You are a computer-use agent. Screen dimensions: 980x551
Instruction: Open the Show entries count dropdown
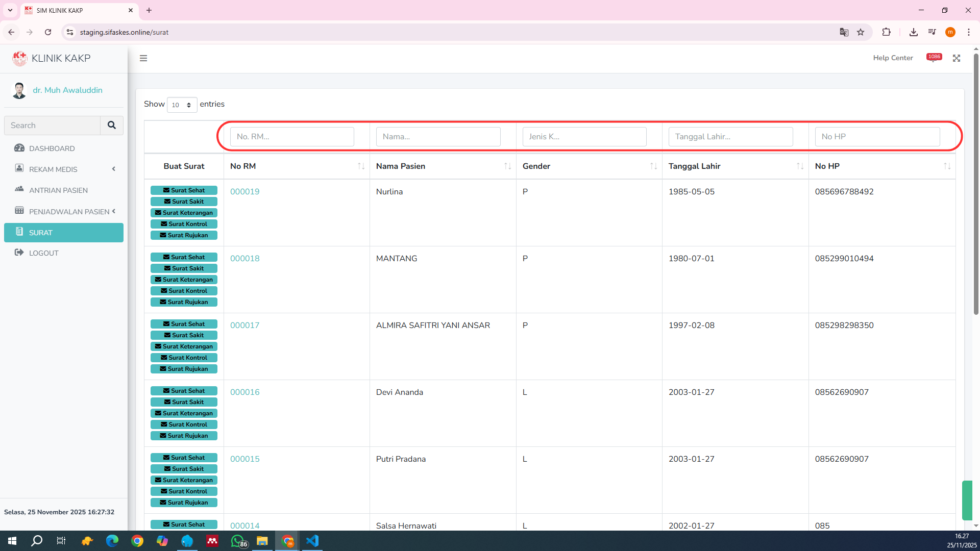[182, 105]
